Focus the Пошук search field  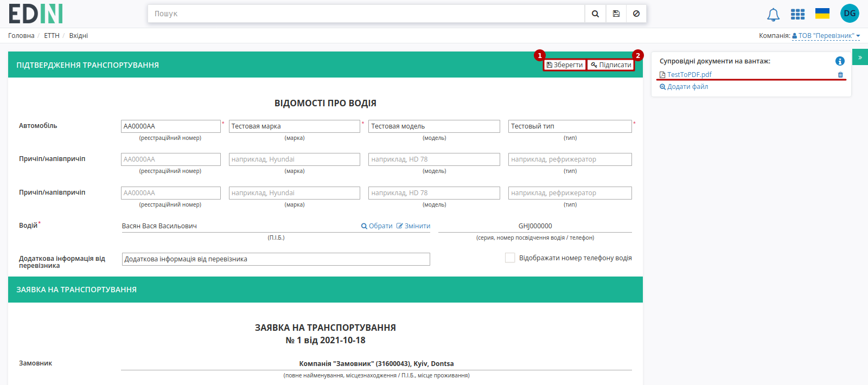(x=366, y=14)
